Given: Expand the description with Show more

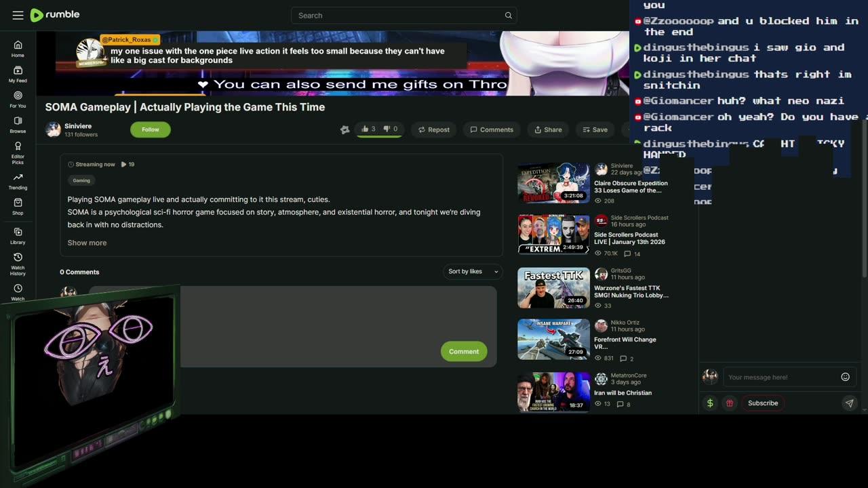Looking at the screenshot, I should point(87,242).
